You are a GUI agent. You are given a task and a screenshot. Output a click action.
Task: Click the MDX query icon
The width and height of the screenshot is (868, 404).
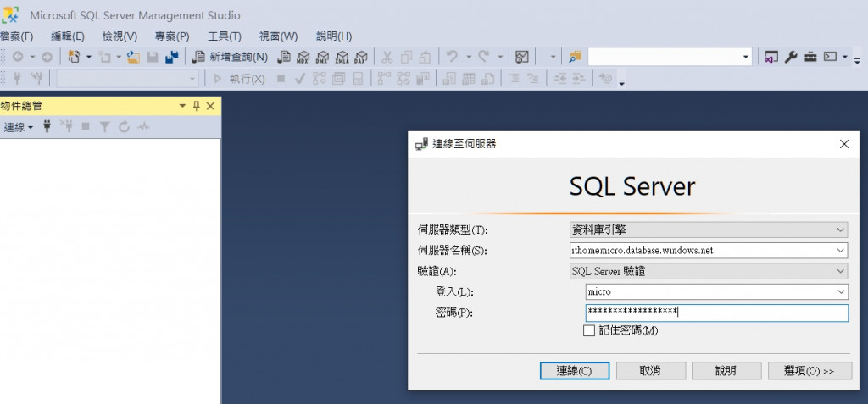pos(303,57)
